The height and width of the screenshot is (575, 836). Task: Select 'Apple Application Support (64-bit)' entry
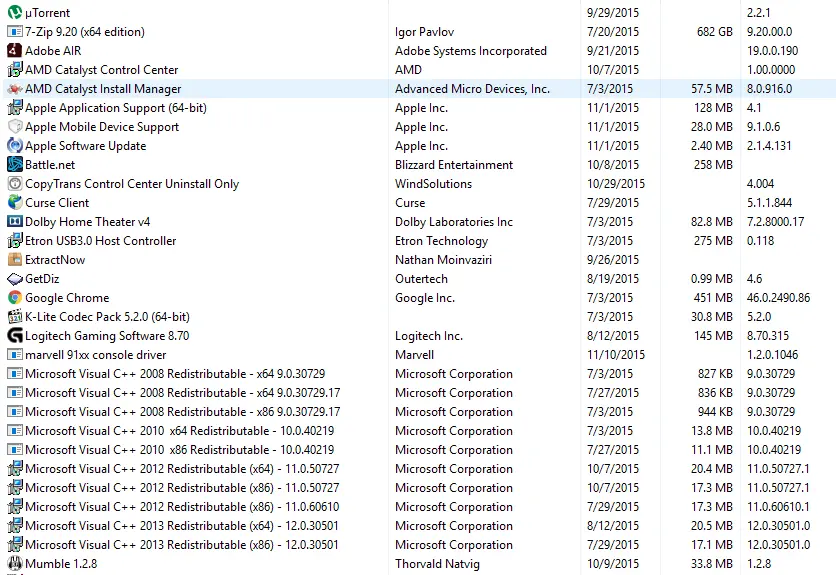[116, 108]
